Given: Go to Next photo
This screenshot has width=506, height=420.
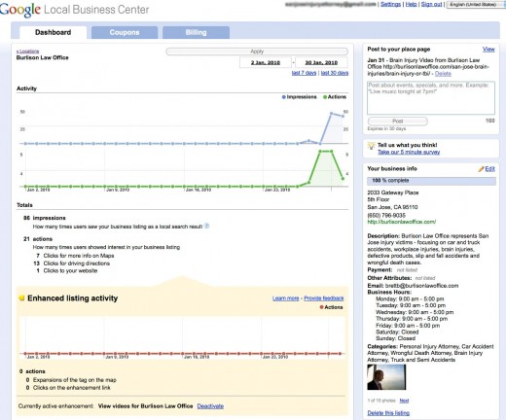Looking at the screenshot, I should [404, 401].
